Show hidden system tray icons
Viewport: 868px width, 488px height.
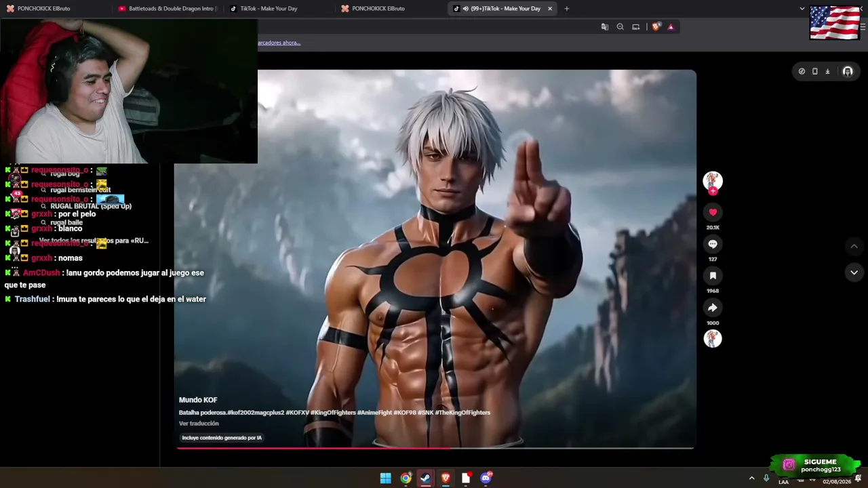751,479
